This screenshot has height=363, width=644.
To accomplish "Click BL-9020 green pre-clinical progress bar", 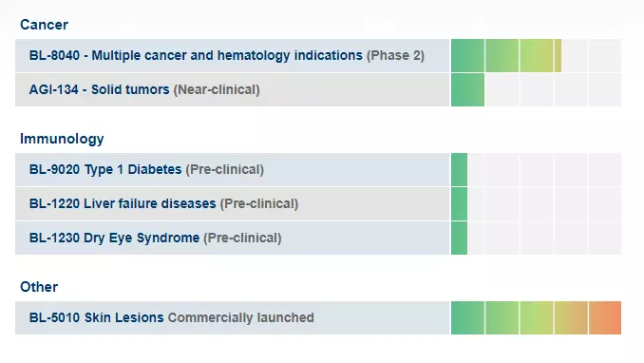I will 459,170.
